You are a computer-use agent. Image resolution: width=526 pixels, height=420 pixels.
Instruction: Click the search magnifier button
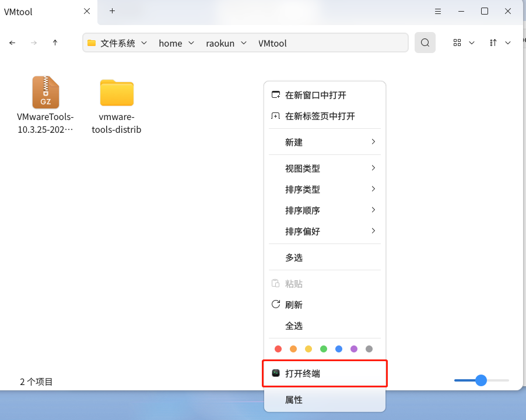(425, 43)
